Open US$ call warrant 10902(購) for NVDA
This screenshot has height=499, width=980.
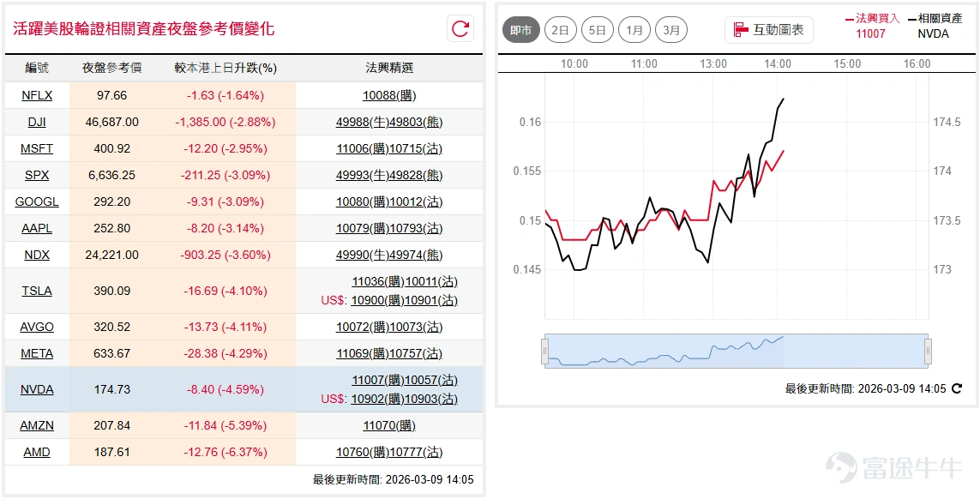click(x=378, y=399)
